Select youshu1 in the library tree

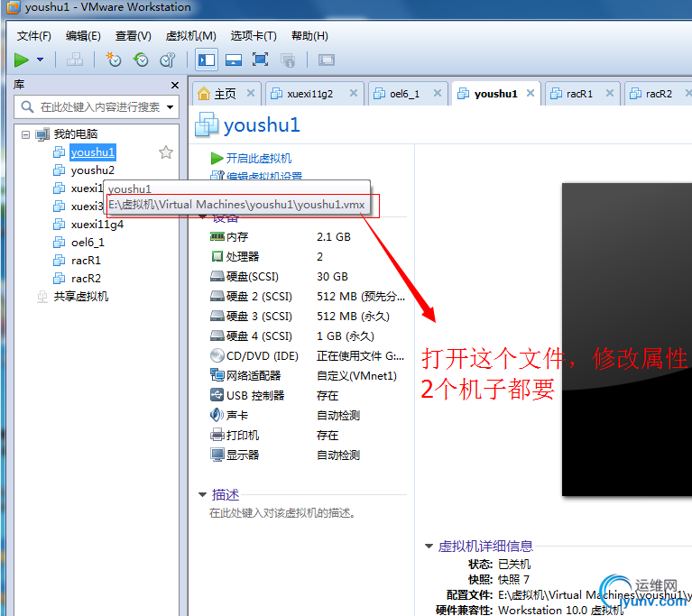click(93, 152)
